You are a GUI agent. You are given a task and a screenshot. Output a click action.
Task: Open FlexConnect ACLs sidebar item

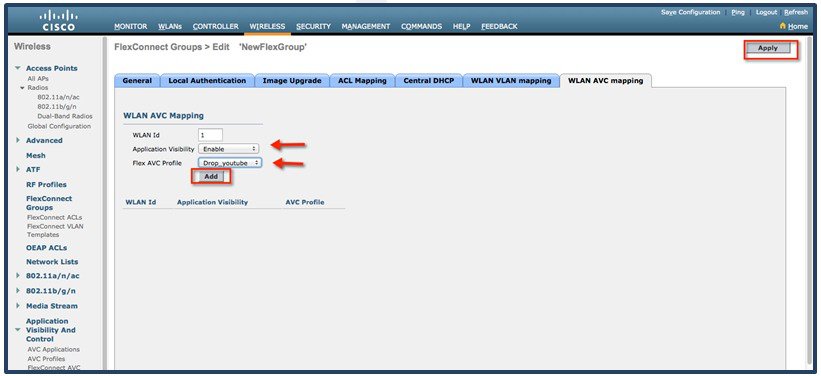coord(54,217)
